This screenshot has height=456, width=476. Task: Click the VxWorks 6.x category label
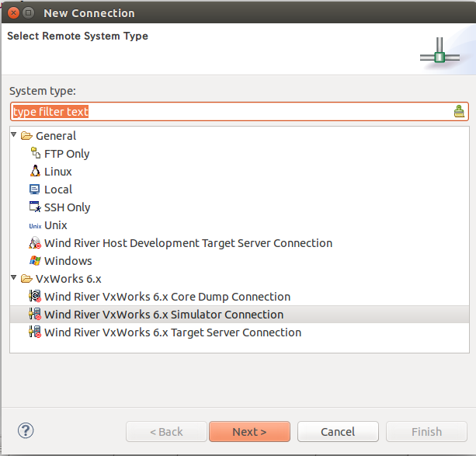[68, 279]
